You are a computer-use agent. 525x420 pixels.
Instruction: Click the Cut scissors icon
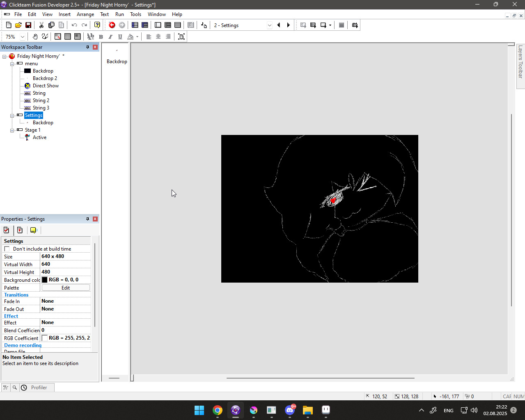pos(41,25)
